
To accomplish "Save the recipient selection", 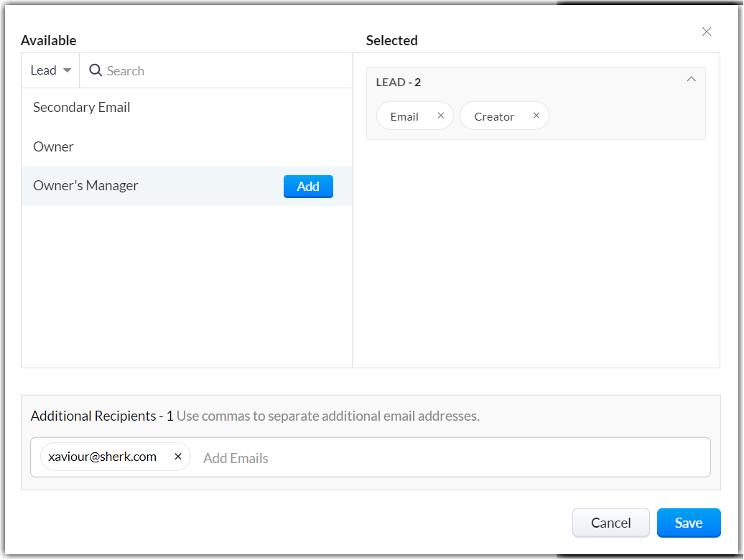I will click(688, 523).
